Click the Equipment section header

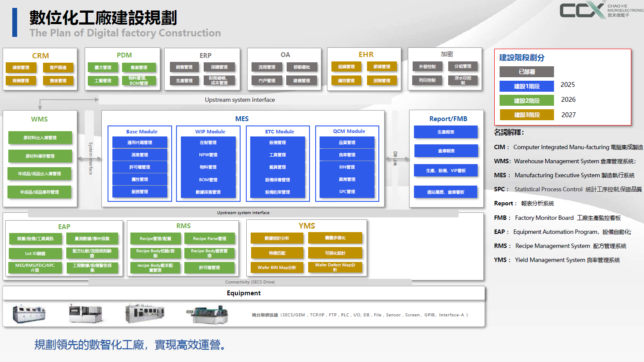(244, 293)
